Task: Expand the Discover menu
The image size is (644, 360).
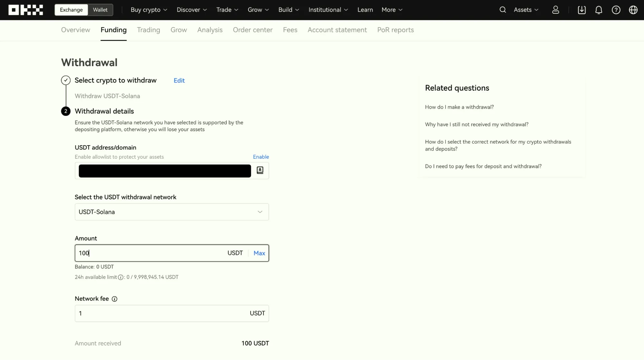Action: point(192,10)
